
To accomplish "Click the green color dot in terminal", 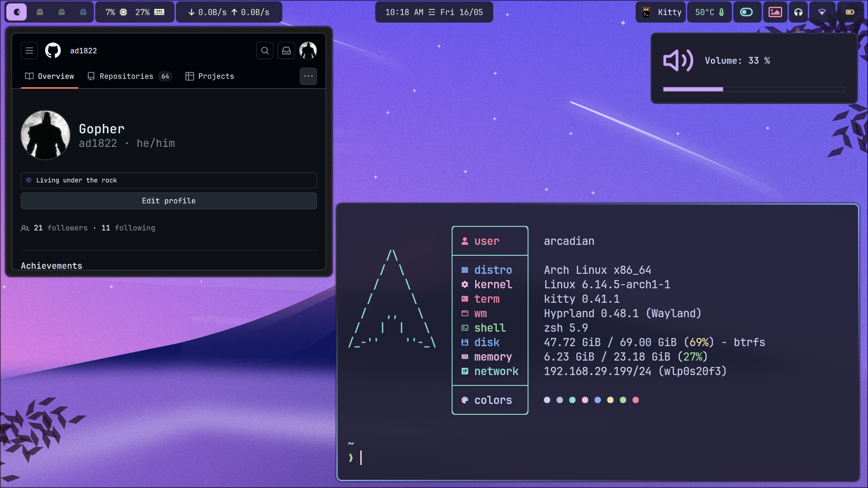I will (x=623, y=400).
